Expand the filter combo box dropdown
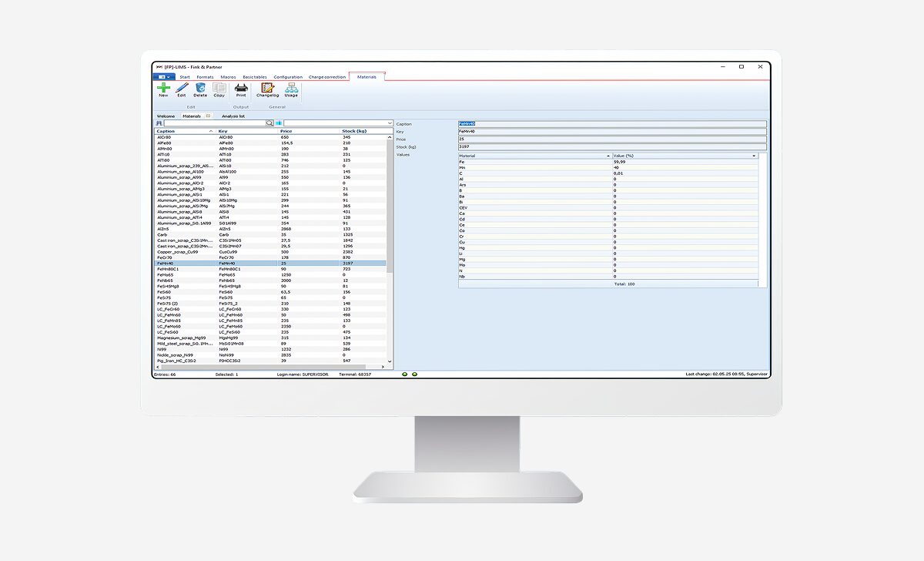 390,123
